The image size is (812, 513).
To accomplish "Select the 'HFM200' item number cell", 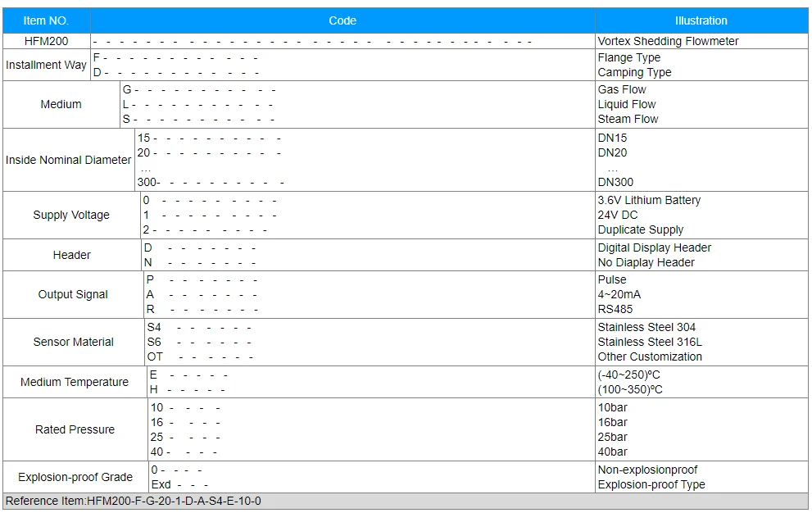I will tap(46, 41).
